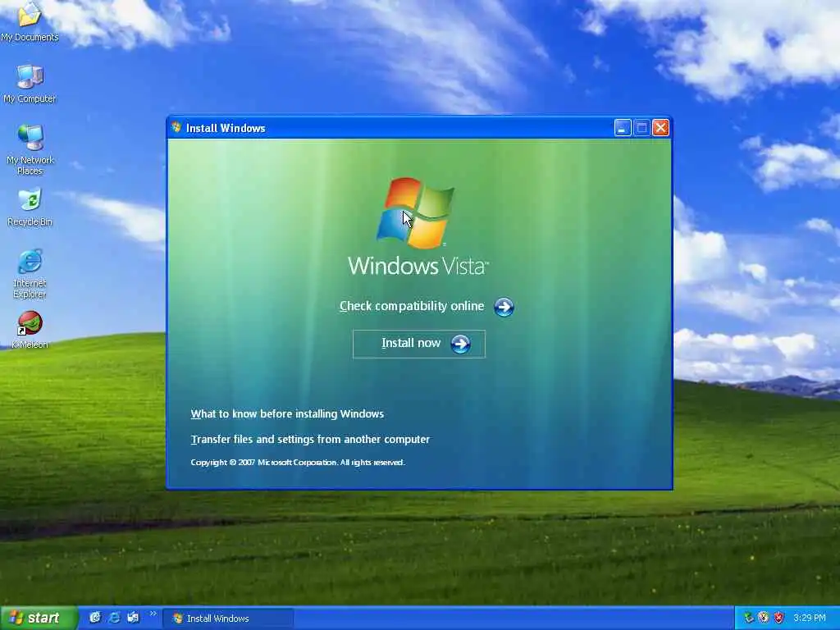
Task: Click Check compatibility online link
Action: (412, 306)
